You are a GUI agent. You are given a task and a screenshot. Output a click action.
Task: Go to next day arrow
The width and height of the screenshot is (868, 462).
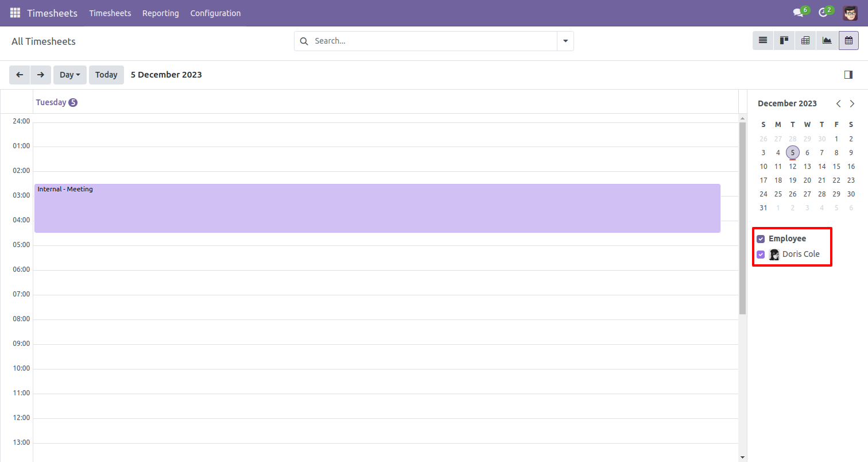click(x=41, y=75)
